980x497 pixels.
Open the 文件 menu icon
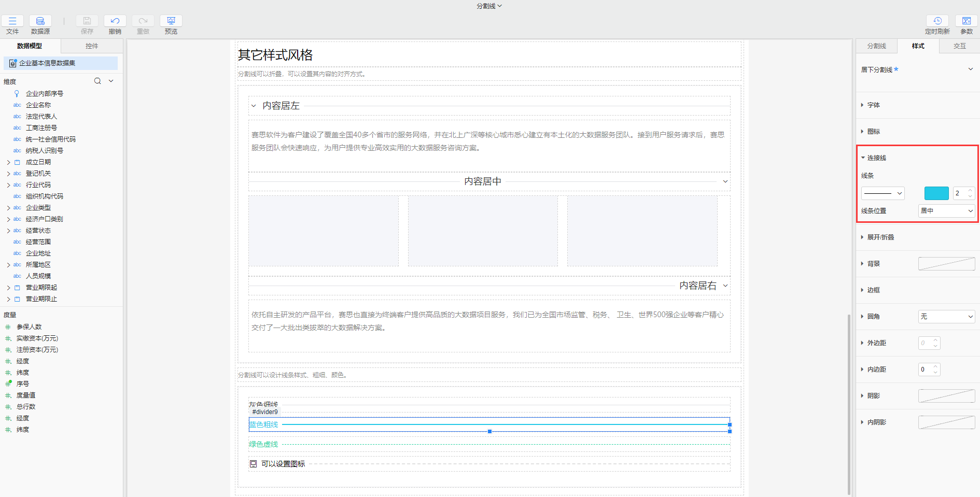click(12, 21)
